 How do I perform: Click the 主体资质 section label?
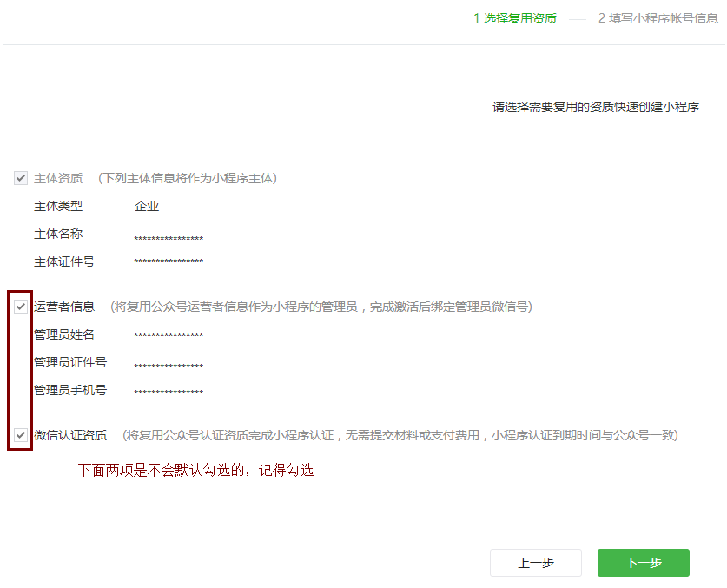[x=57, y=178]
